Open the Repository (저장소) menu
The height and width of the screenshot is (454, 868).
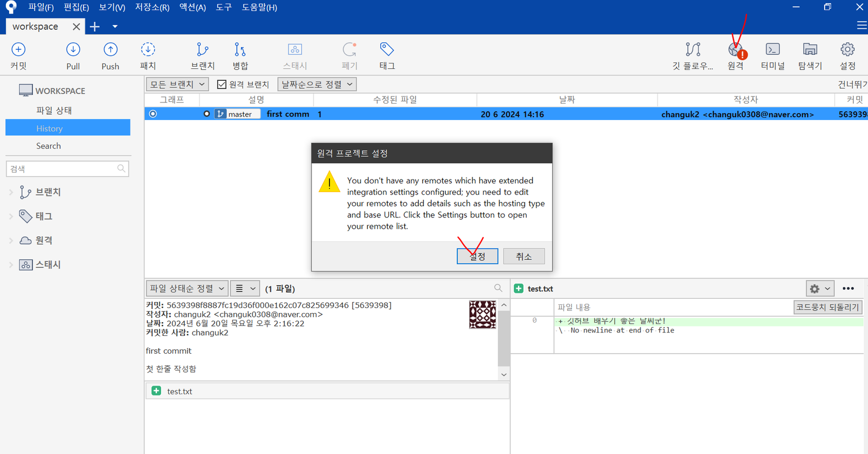[152, 7]
